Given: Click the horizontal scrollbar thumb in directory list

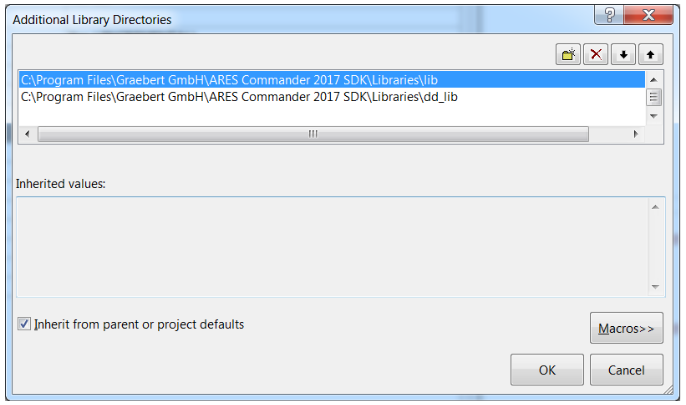Looking at the screenshot, I should click(313, 134).
